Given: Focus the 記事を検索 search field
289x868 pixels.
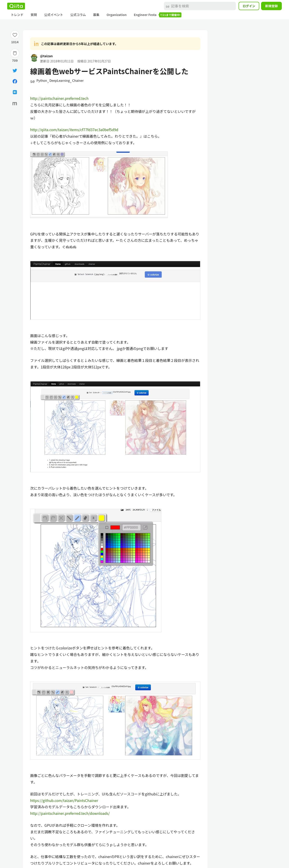Looking at the screenshot, I should (x=199, y=6).
